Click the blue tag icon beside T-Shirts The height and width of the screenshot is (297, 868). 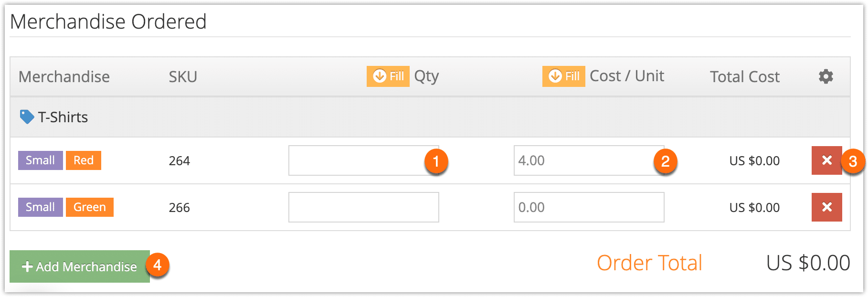27,117
